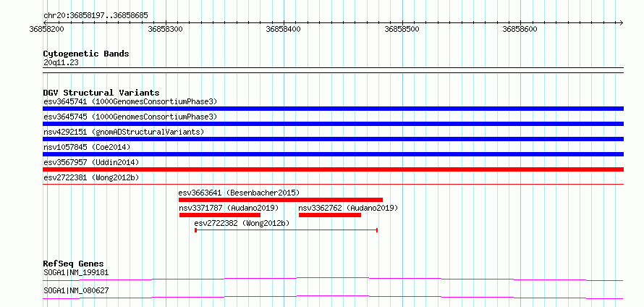The height and width of the screenshot is (307, 644).
Task: Click the 36858400 ruler position label
Action: tap(284, 29)
